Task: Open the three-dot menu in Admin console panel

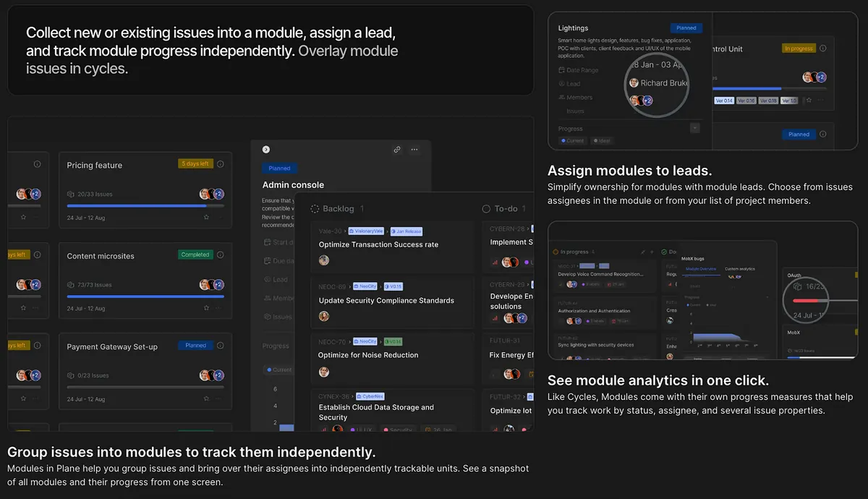Action: 414,150
